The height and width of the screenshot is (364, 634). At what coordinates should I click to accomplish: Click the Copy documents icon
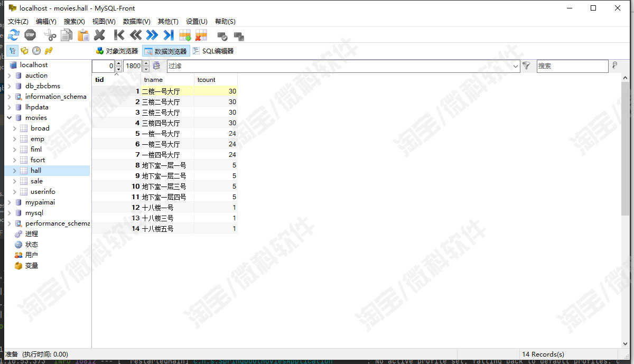(67, 35)
